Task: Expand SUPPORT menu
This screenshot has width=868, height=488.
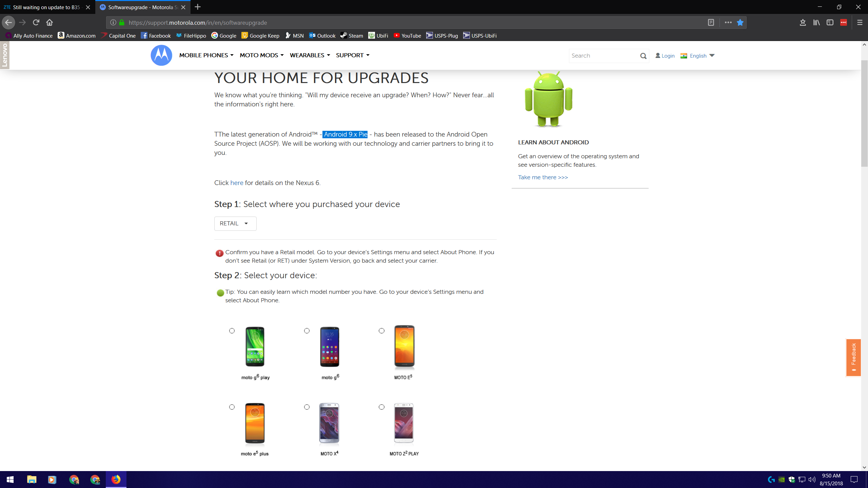Action: point(353,55)
